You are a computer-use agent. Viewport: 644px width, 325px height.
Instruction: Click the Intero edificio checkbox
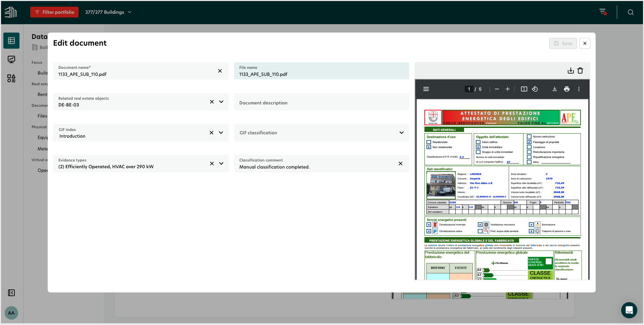click(x=478, y=142)
